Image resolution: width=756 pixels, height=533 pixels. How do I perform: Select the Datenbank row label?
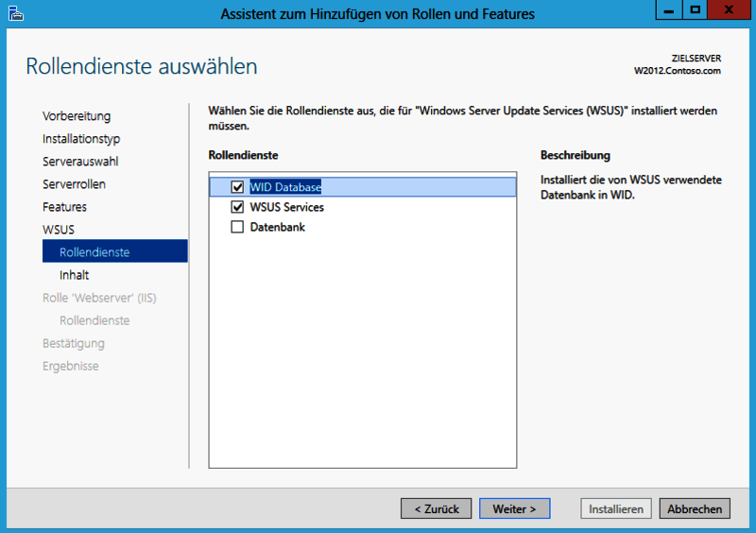[x=277, y=227]
